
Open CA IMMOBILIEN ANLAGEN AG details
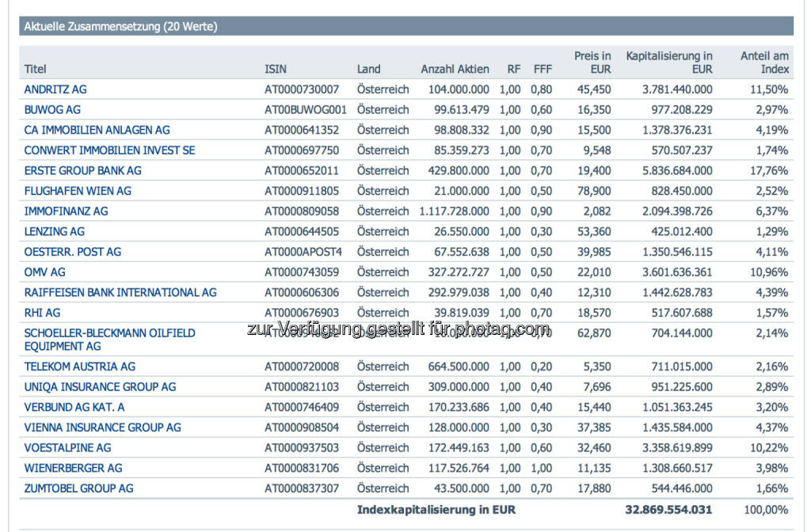[x=97, y=130]
